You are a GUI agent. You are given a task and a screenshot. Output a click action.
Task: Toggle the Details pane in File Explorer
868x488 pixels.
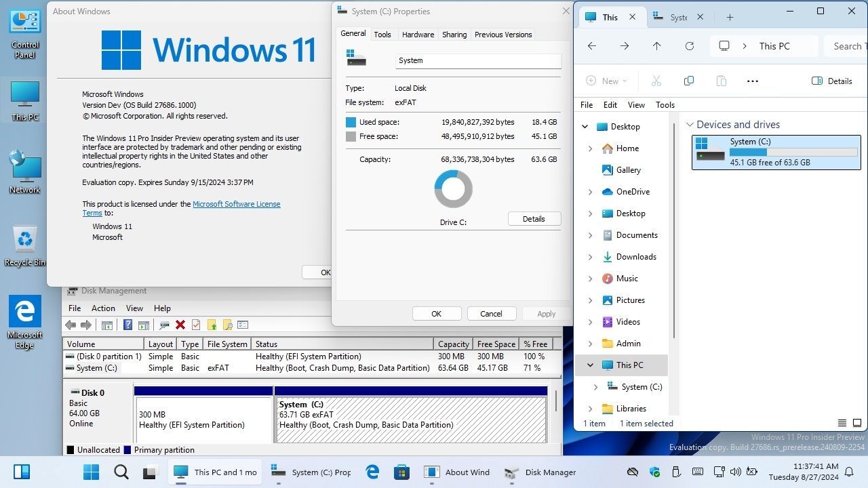coord(832,81)
